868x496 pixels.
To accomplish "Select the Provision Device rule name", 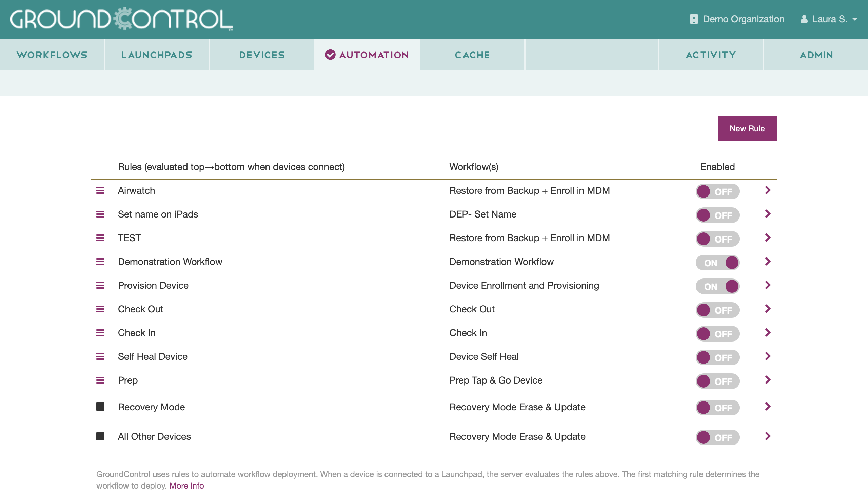I will coord(153,286).
